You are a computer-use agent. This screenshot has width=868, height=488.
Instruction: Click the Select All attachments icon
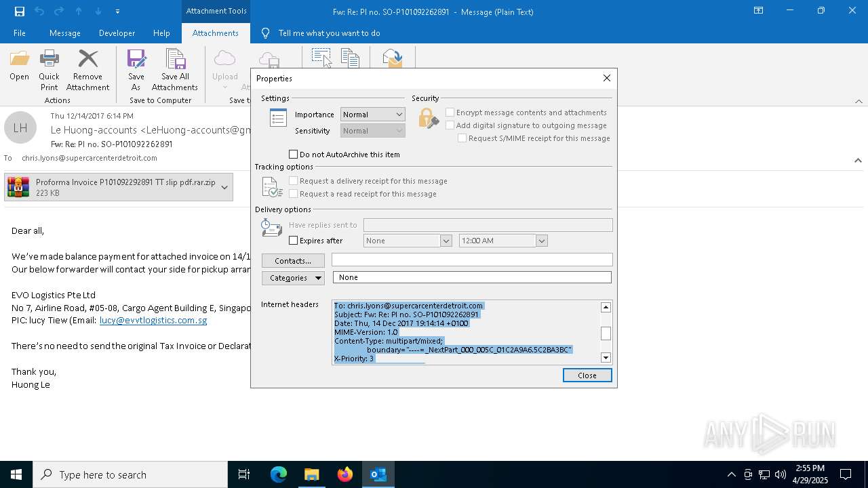pyautogui.click(x=321, y=58)
